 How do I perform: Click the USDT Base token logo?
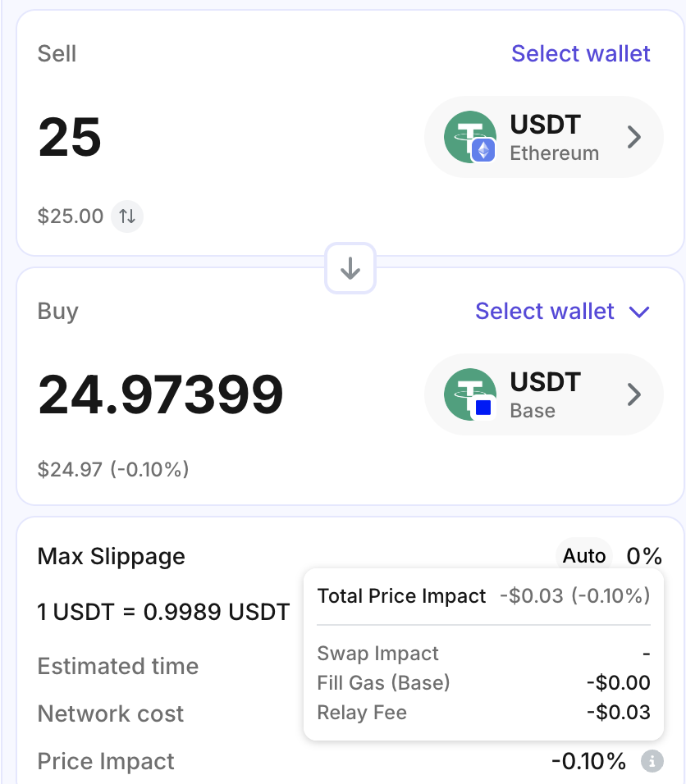pyautogui.click(x=465, y=394)
